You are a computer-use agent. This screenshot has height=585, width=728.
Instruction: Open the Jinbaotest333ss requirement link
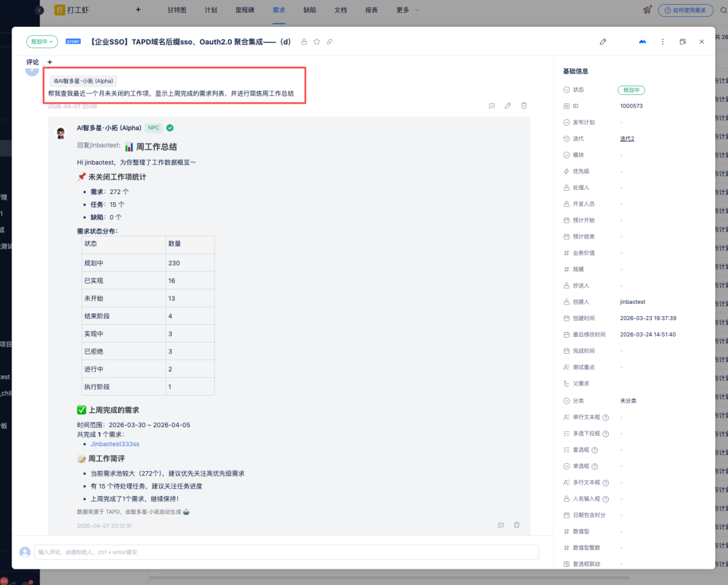(115, 444)
